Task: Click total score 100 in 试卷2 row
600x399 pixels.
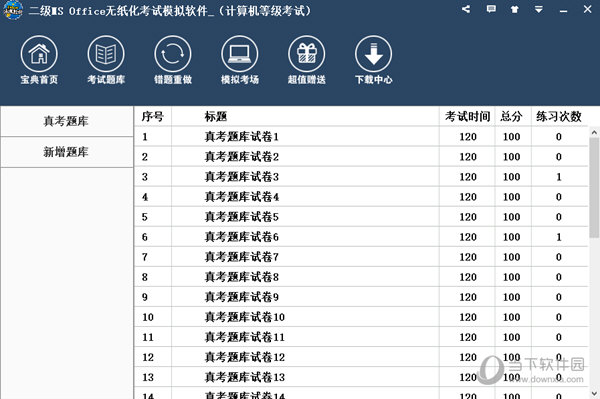Action: 512,157
